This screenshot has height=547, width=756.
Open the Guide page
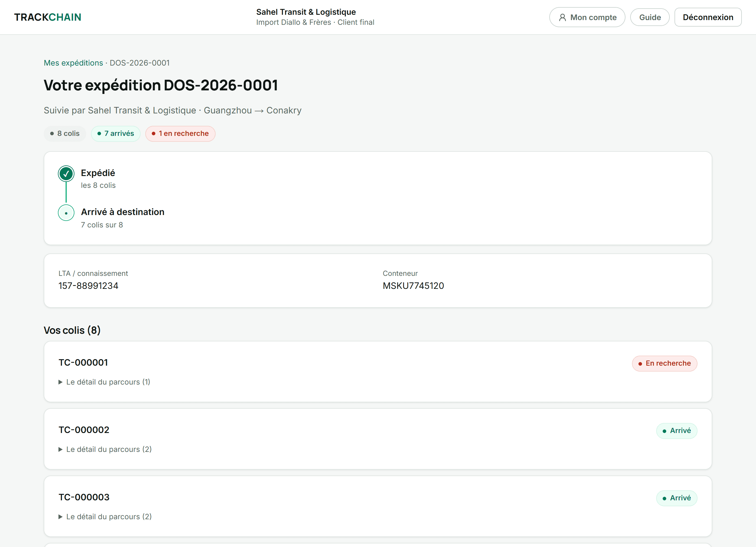(650, 17)
